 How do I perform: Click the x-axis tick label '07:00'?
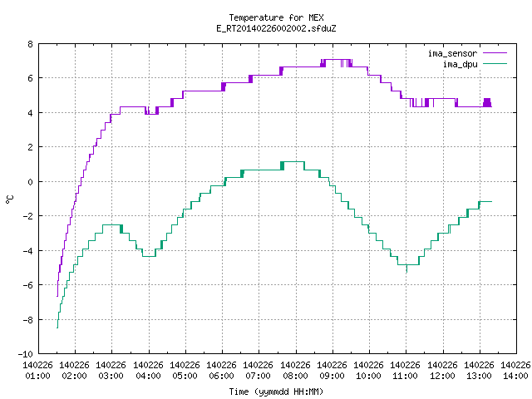point(259,376)
